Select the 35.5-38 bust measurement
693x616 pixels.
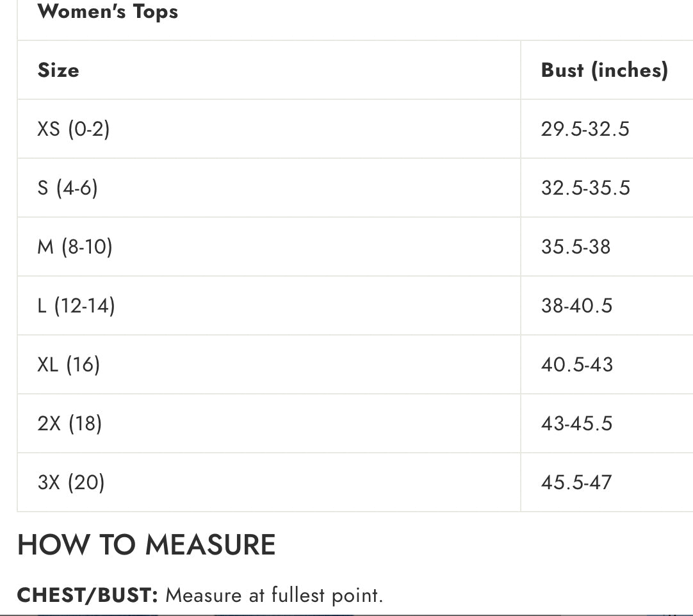[x=576, y=247]
